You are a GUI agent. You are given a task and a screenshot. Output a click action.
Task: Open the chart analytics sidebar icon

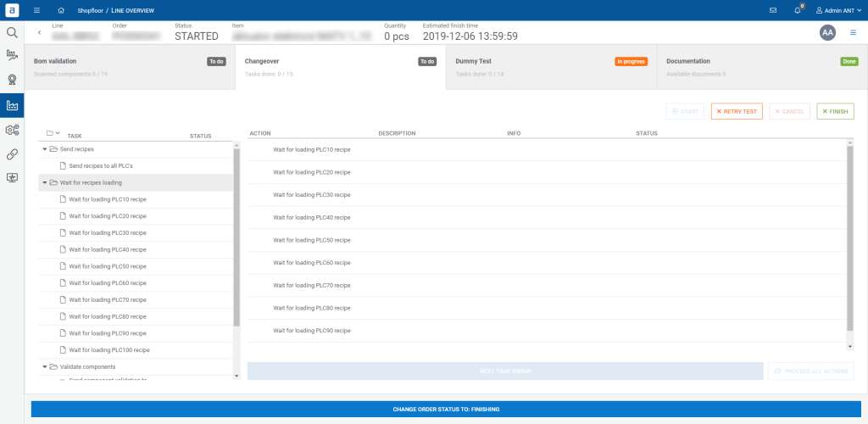tap(12, 54)
